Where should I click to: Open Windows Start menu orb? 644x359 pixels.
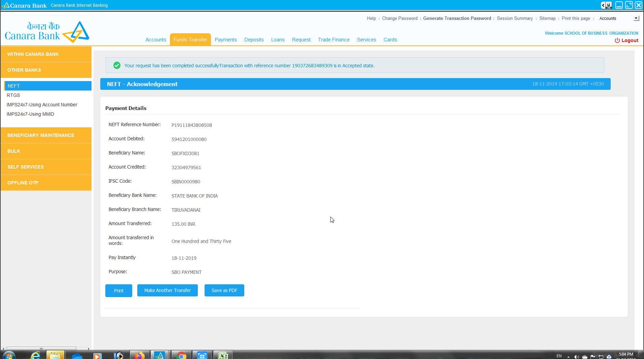(x=9, y=355)
